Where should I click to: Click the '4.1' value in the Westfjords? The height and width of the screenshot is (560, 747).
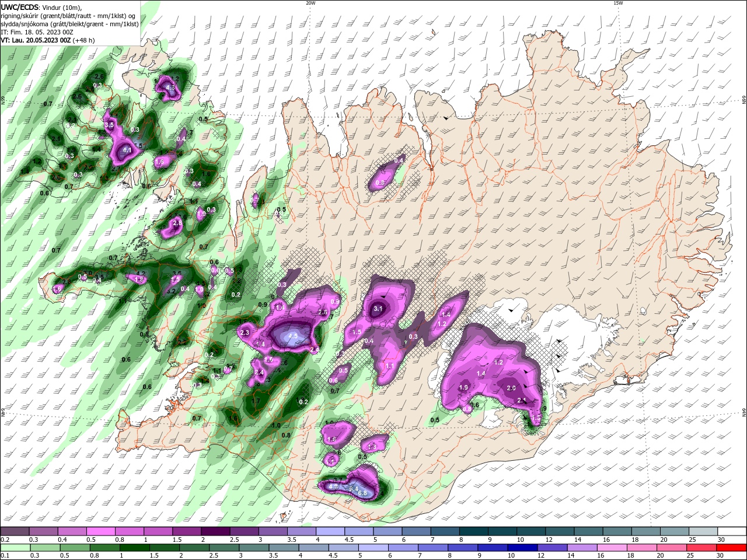tap(127, 150)
